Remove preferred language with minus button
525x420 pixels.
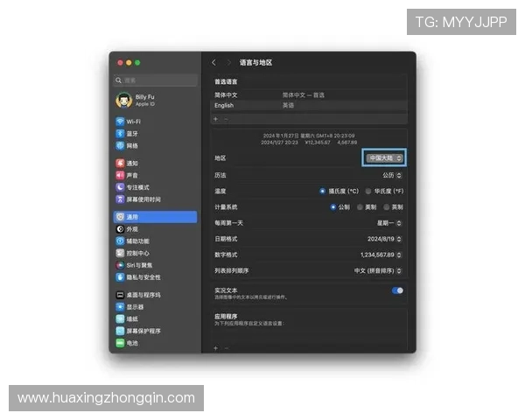point(226,119)
